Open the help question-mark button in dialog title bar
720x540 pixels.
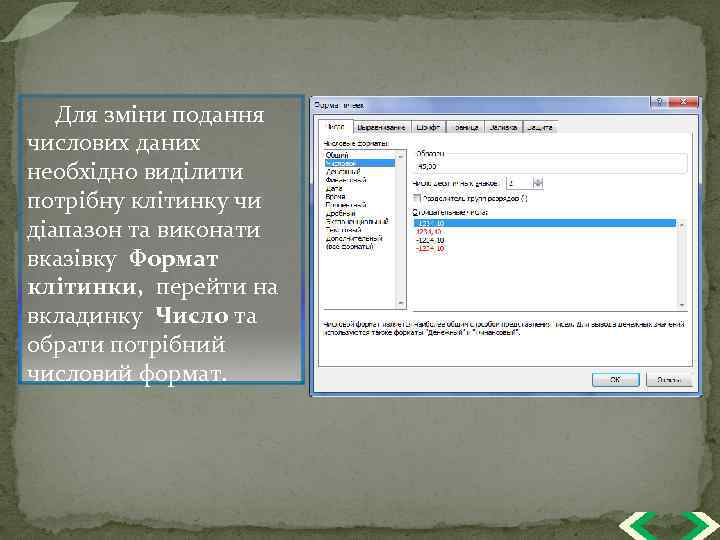click(659, 102)
